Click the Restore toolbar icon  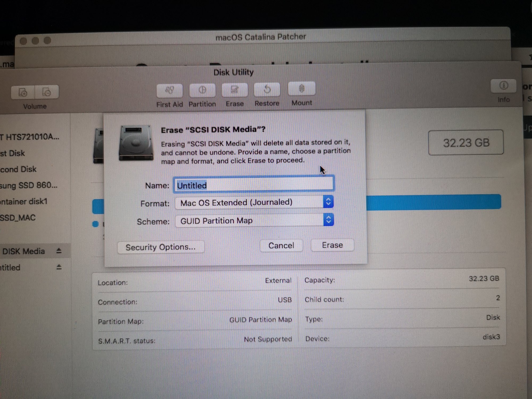pos(267,90)
